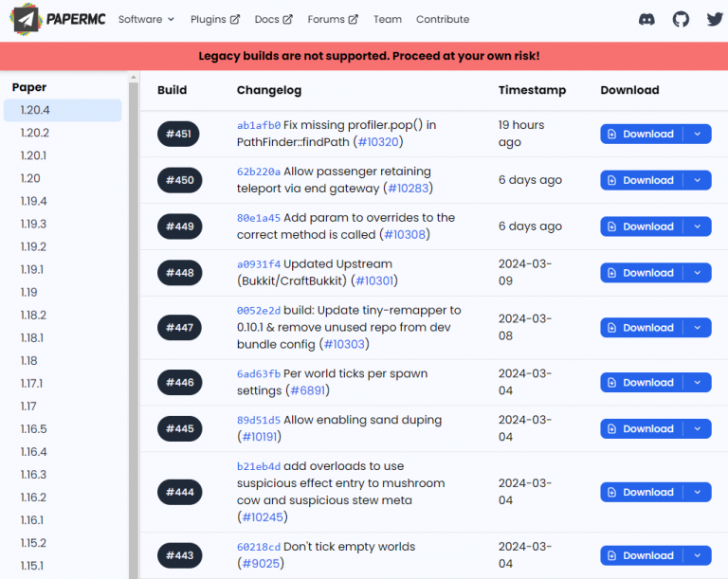This screenshot has height=579, width=728.
Task: Click the PaperMC logo
Action: (x=57, y=19)
